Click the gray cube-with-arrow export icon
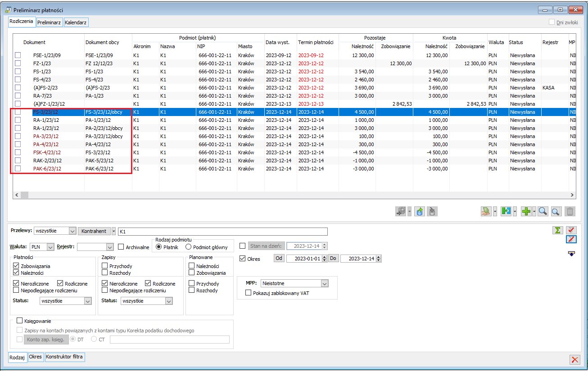Viewport: 588px width, 371px height. (x=401, y=211)
